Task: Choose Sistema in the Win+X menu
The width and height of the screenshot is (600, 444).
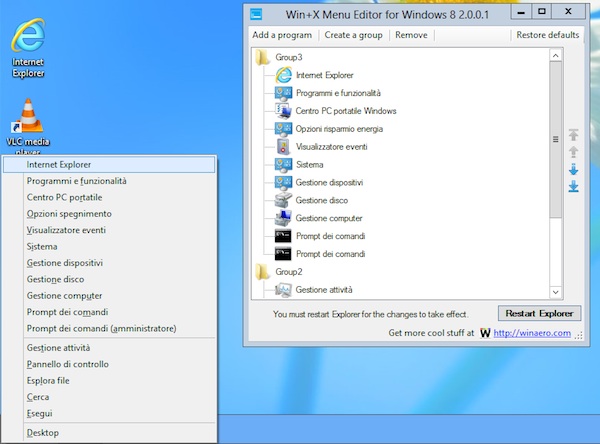Action: pyautogui.click(x=109, y=247)
